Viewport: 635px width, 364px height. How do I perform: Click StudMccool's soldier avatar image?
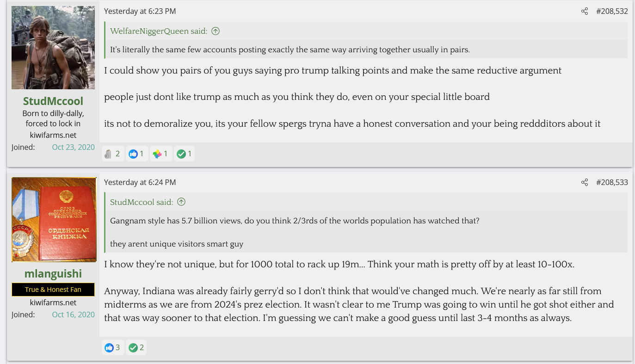[53, 48]
